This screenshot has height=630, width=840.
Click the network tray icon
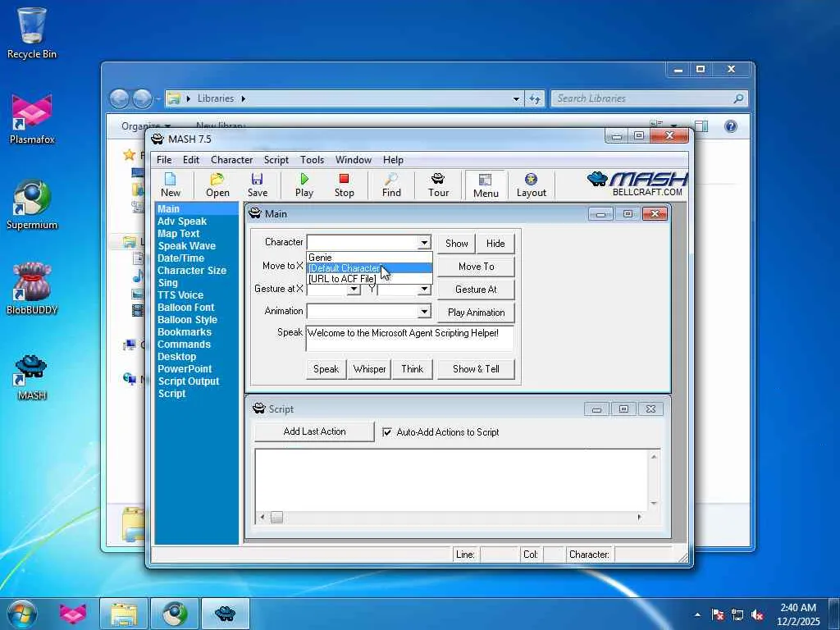point(737,615)
